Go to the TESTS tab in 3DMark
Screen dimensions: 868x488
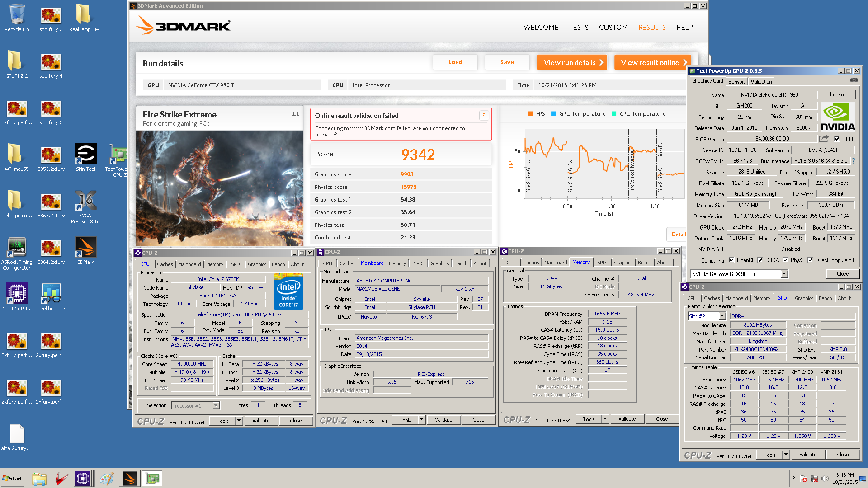(579, 28)
